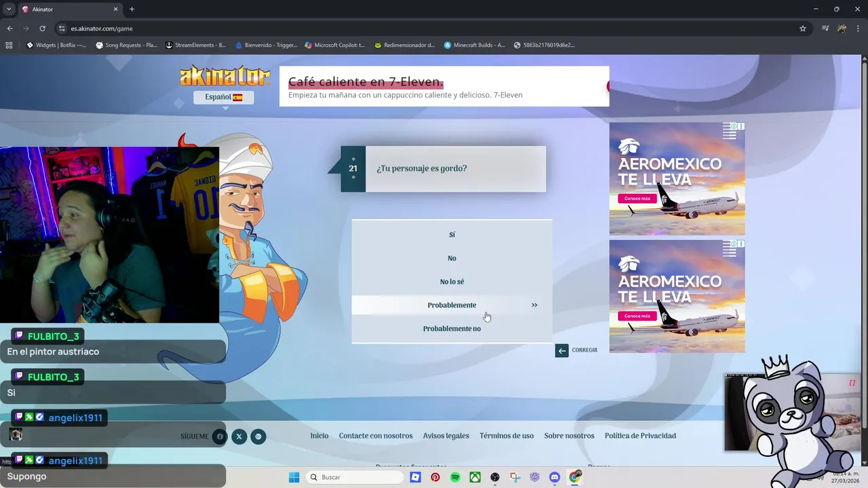Open the "Bienvenido - Trigger" bookmark

click(267, 45)
